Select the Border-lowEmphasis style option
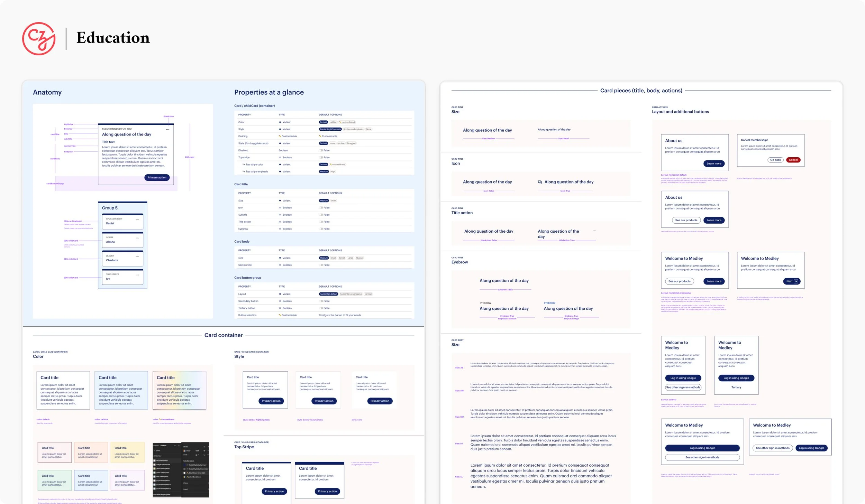 (353, 129)
